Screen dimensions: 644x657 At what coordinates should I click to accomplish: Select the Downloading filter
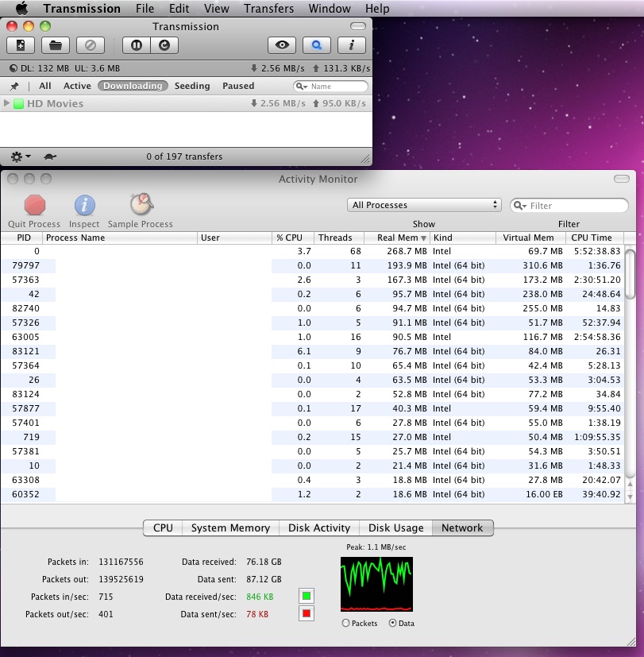click(133, 86)
